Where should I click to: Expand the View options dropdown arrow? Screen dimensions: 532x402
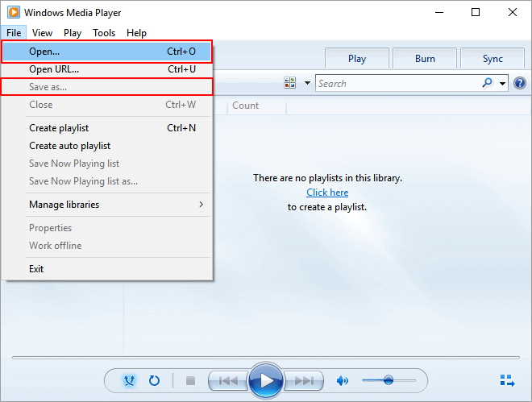307,83
